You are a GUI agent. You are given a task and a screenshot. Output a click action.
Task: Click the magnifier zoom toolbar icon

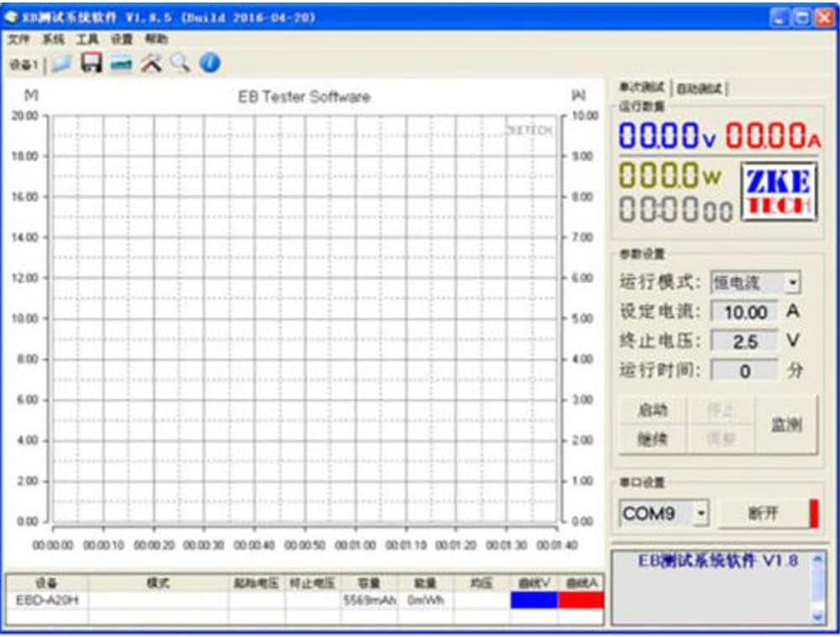(x=180, y=63)
